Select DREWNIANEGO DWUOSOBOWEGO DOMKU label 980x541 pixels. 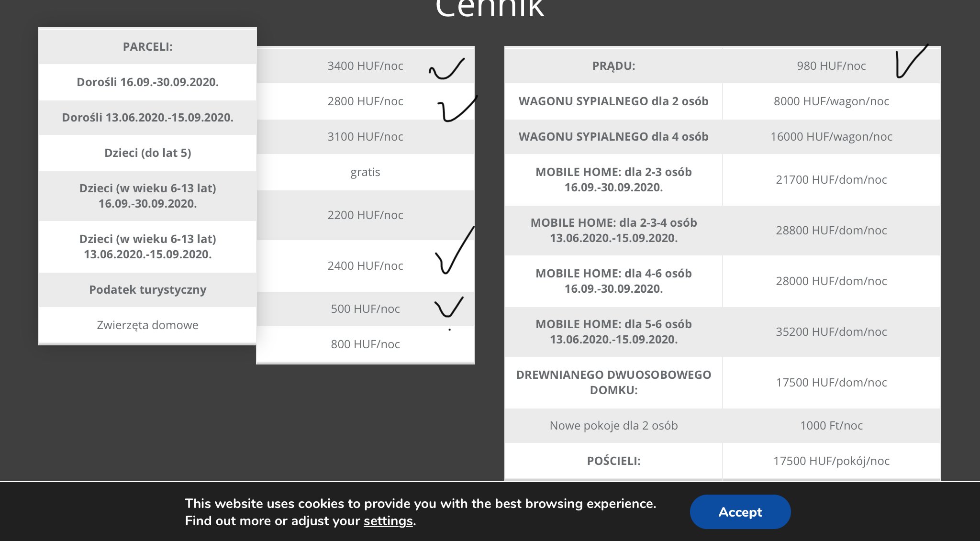pyautogui.click(x=613, y=382)
